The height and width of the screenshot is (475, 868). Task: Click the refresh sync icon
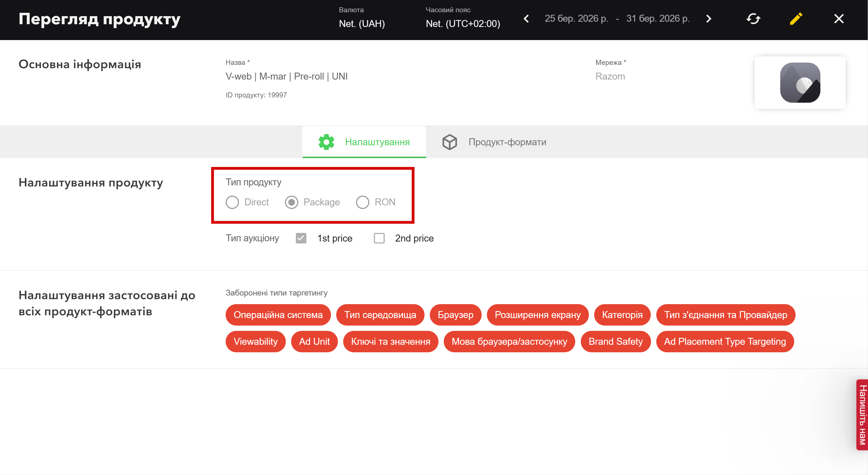pos(753,19)
